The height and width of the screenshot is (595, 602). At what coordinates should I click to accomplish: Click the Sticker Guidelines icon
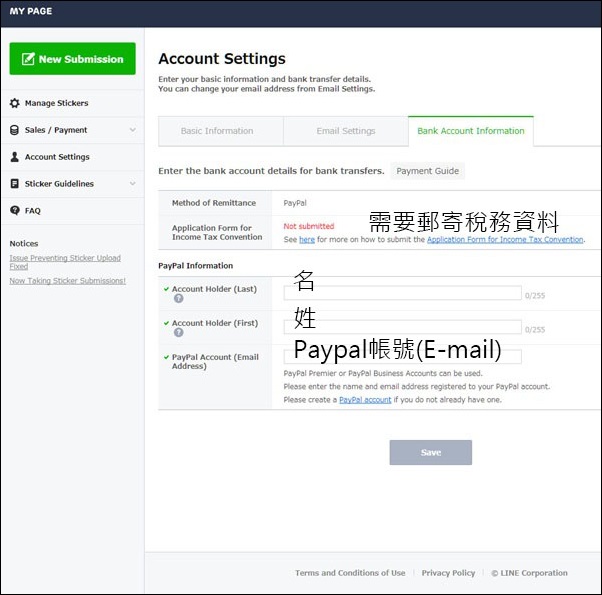pos(15,184)
